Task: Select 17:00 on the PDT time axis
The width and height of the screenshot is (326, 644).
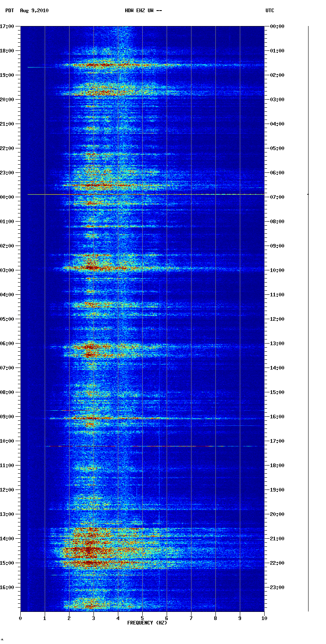Action: (7, 26)
